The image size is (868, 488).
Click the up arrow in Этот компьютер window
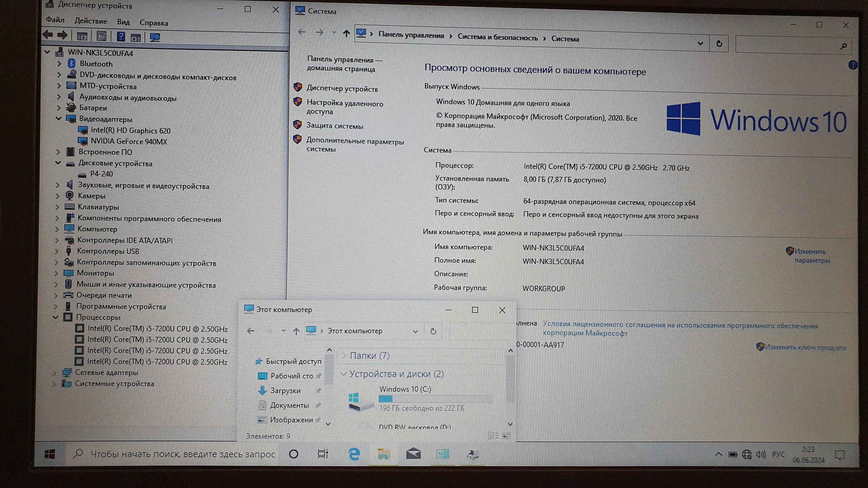pyautogui.click(x=296, y=331)
